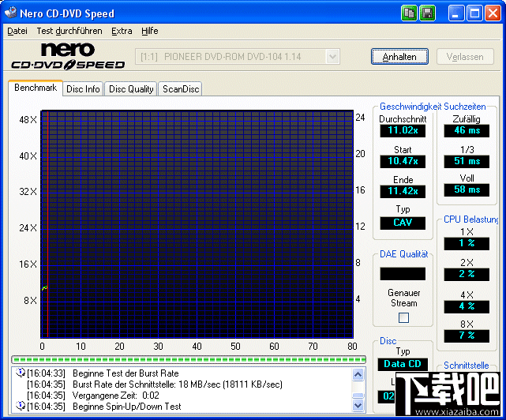Click the Nero app icon in title bar

coord(10,13)
